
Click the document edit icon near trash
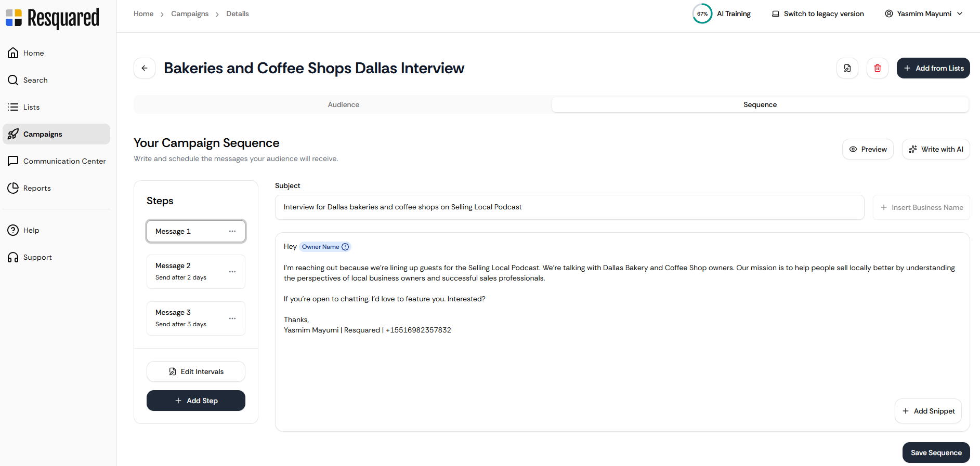coord(847,68)
